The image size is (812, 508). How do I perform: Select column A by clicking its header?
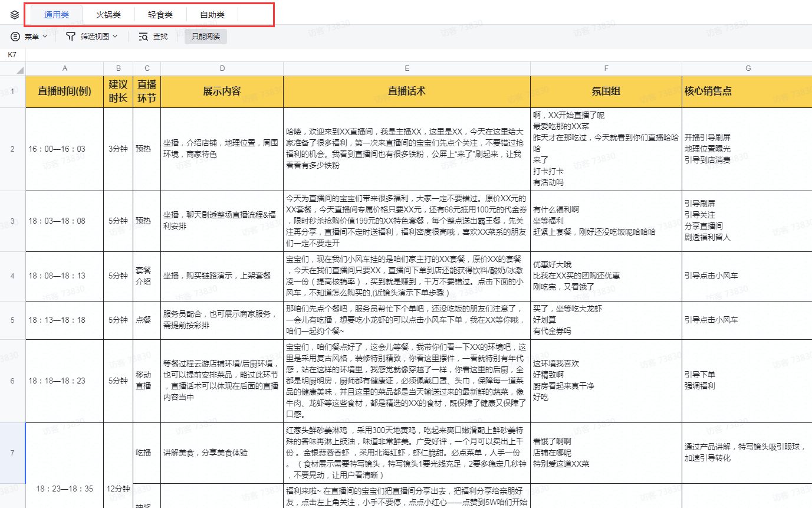click(64, 68)
